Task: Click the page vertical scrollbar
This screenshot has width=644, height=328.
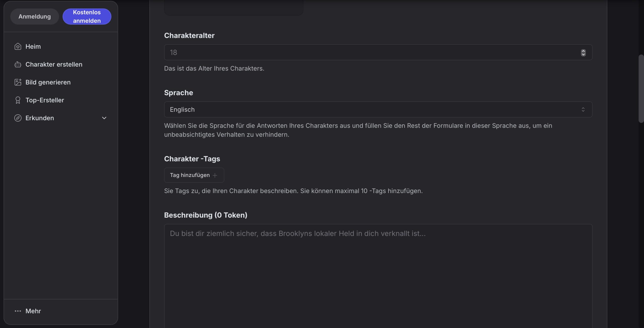Action: point(641,88)
